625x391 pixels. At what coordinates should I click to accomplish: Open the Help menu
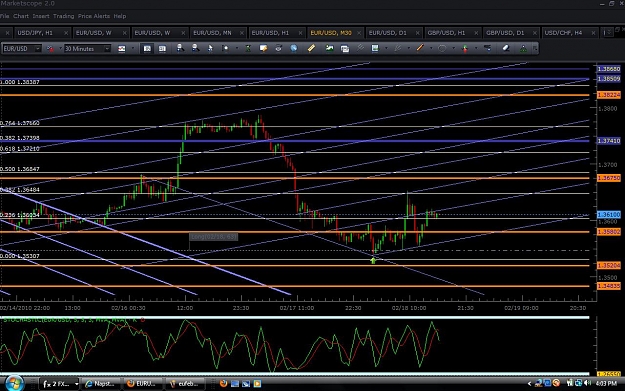point(120,16)
